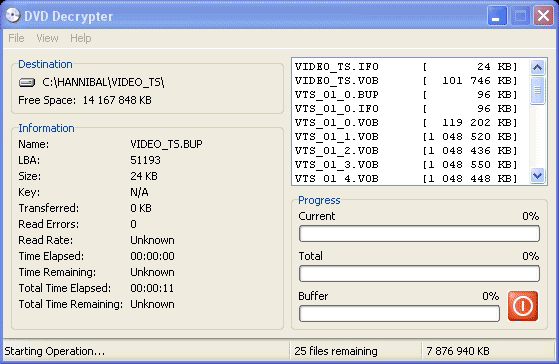Click the DVD disc icon in title bar
The height and width of the screenshot is (364, 559).
click(x=13, y=16)
